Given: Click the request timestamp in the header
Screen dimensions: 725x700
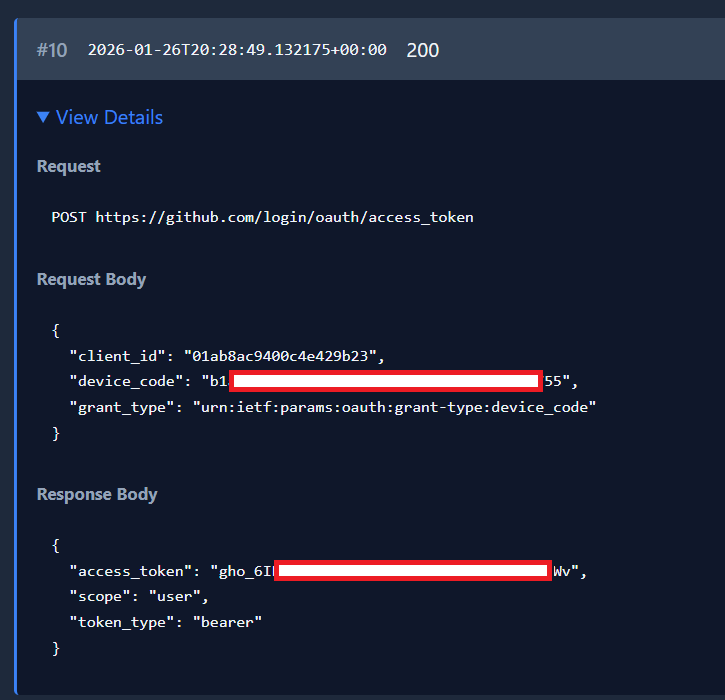Looking at the screenshot, I should (237, 50).
